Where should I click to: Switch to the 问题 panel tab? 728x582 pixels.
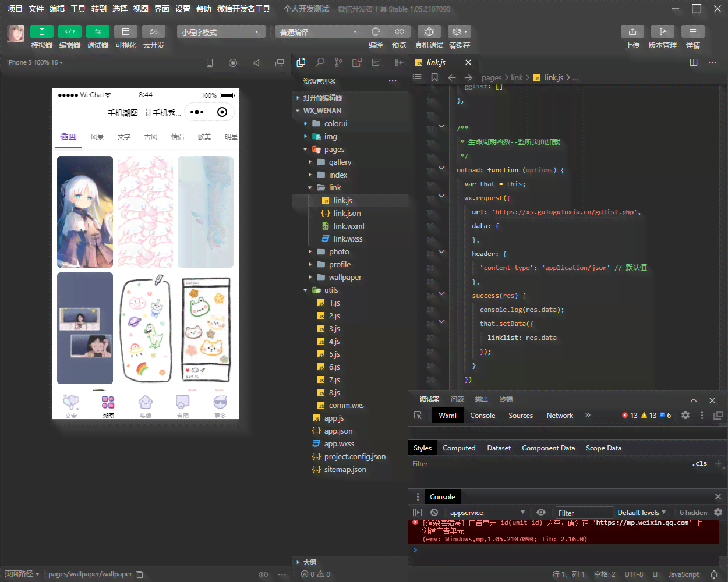[x=457, y=399]
